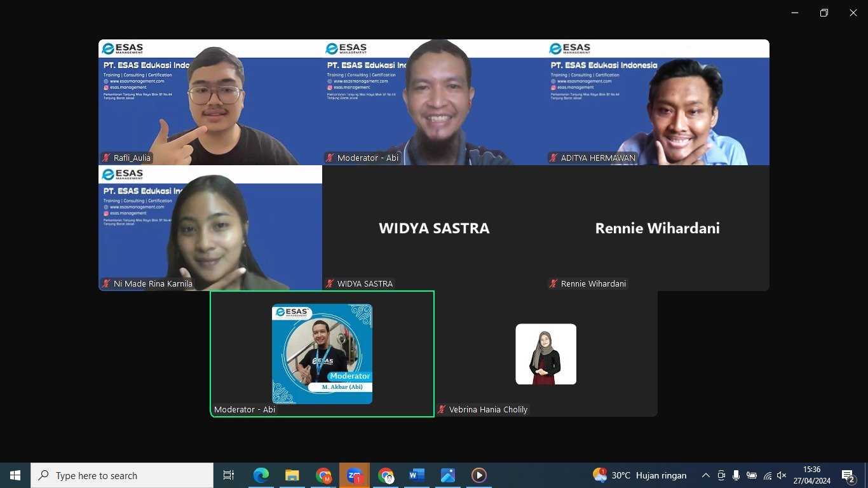
Task: Click muted mic icon beside Rennie Wihardani label
Action: click(553, 284)
